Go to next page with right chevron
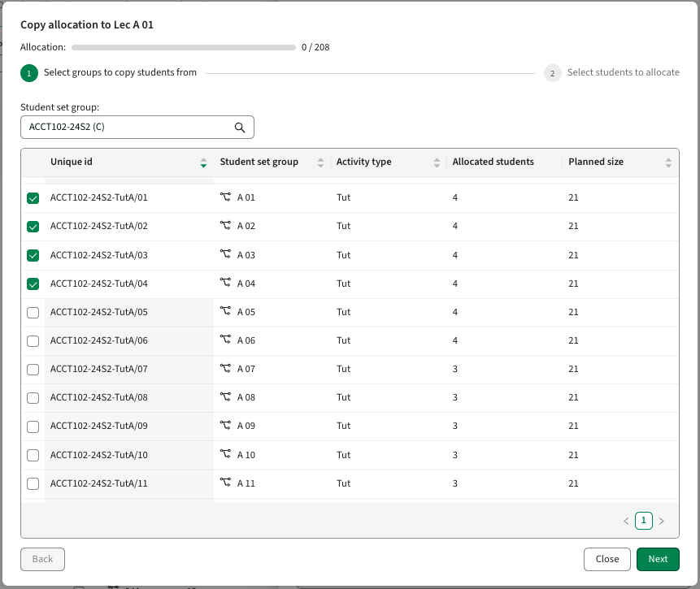This screenshot has width=700, height=589. pyautogui.click(x=661, y=521)
